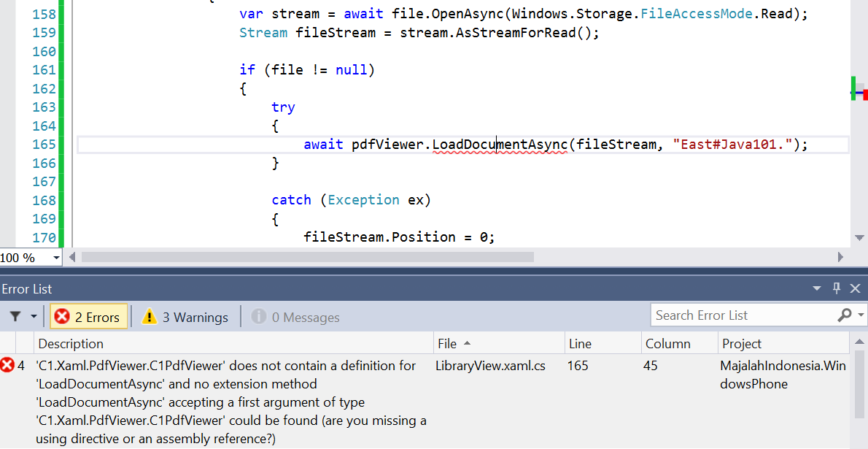The image size is (868, 449).
Task: Click the Exception type on line 168
Action: [x=364, y=200]
